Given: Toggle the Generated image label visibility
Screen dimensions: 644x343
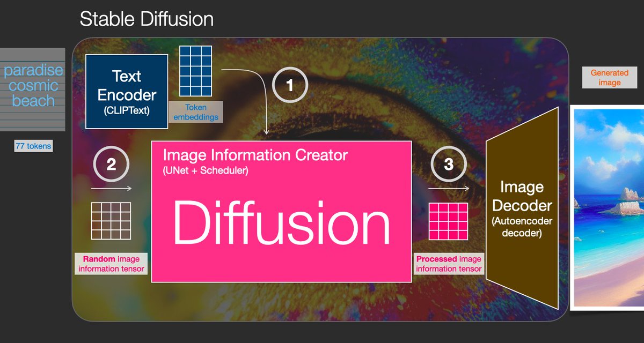Looking at the screenshot, I should [x=610, y=78].
